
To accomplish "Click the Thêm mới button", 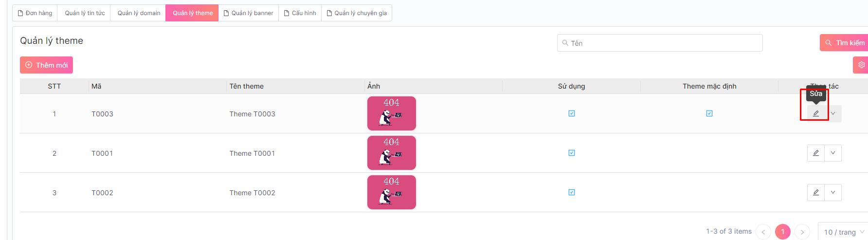I will (47, 65).
